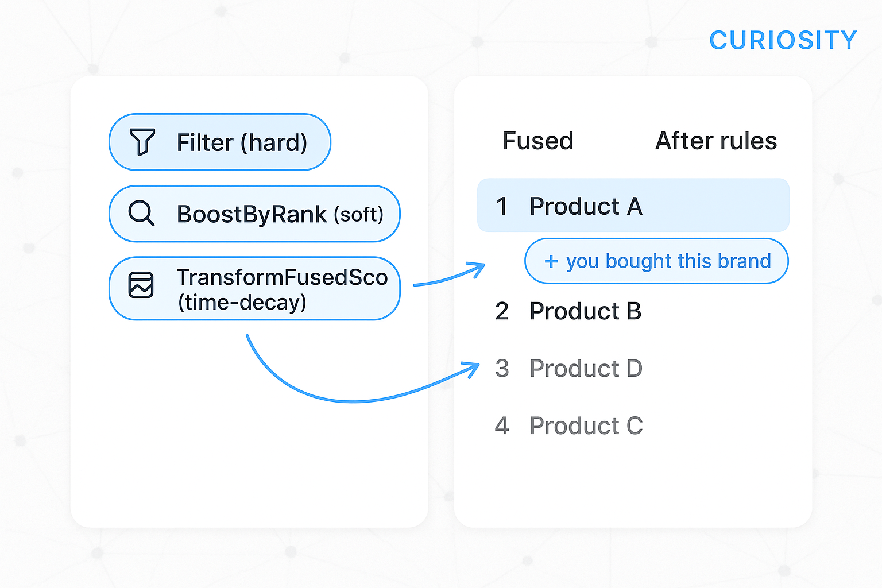882x588 pixels.
Task: Click rank number 4 beside Product C
Action: click(502, 426)
